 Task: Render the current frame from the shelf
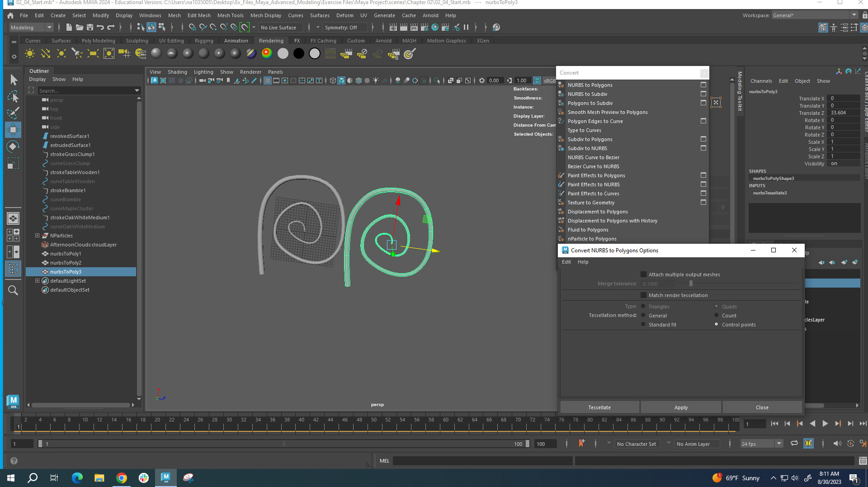(346, 53)
